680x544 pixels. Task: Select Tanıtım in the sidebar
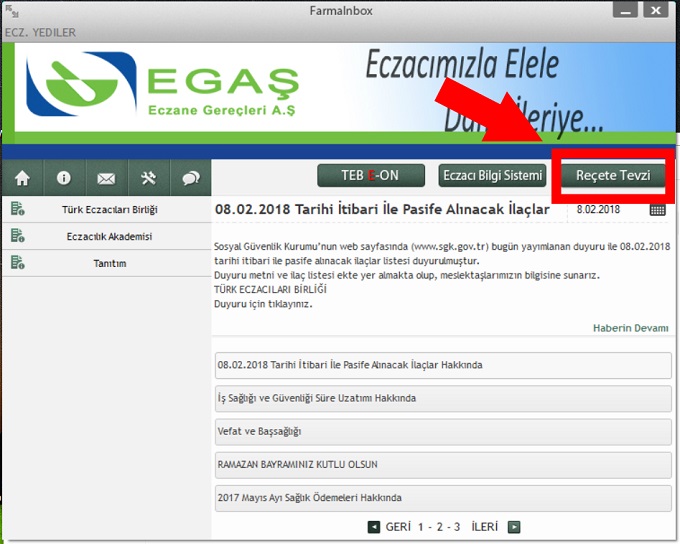[107, 263]
